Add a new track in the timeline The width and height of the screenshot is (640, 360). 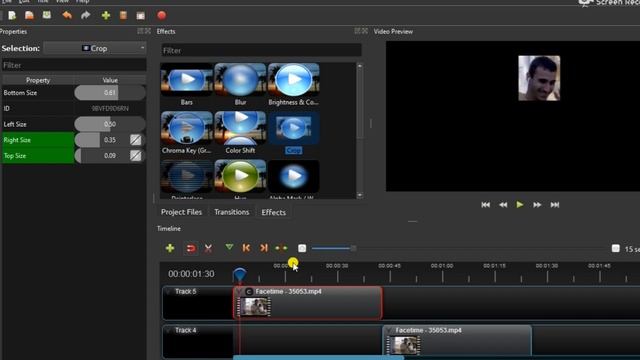click(170, 248)
